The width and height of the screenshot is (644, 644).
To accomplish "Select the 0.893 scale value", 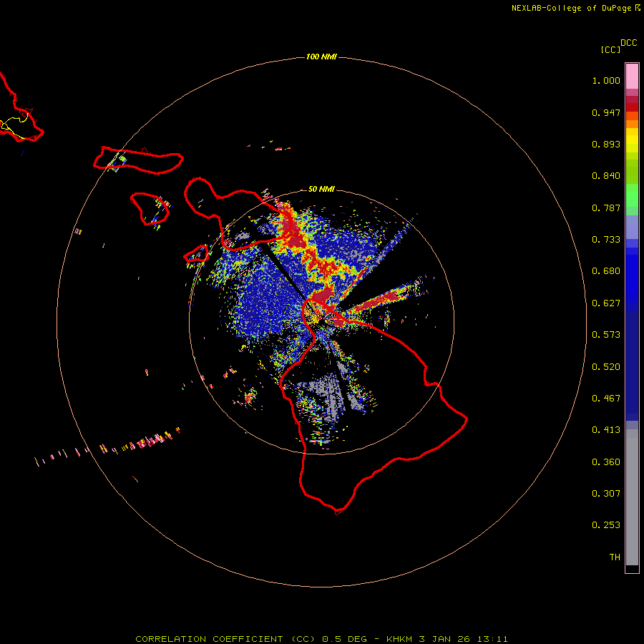I will [606, 144].
